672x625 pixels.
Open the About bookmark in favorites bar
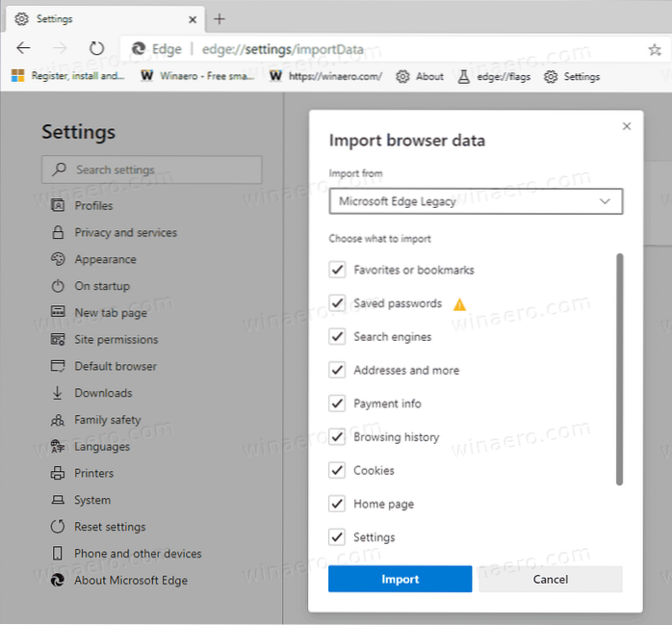[420, 76]
